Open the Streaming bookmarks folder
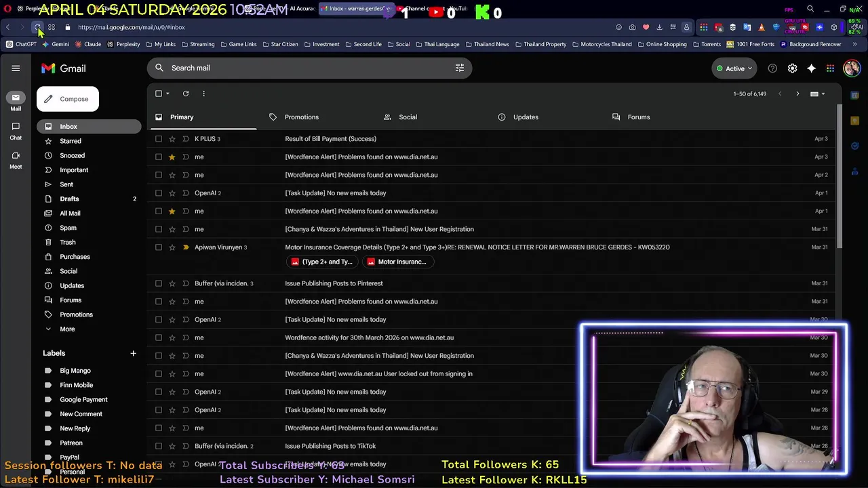The image size is (868, 488). tap(197, 44)
